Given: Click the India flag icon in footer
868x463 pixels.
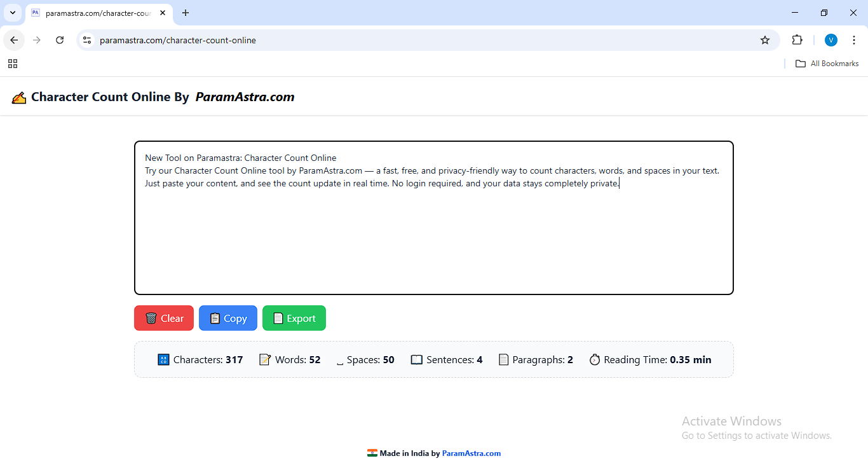Looking at the screenshot, I should pyautogui.click(x=372, y=453).
